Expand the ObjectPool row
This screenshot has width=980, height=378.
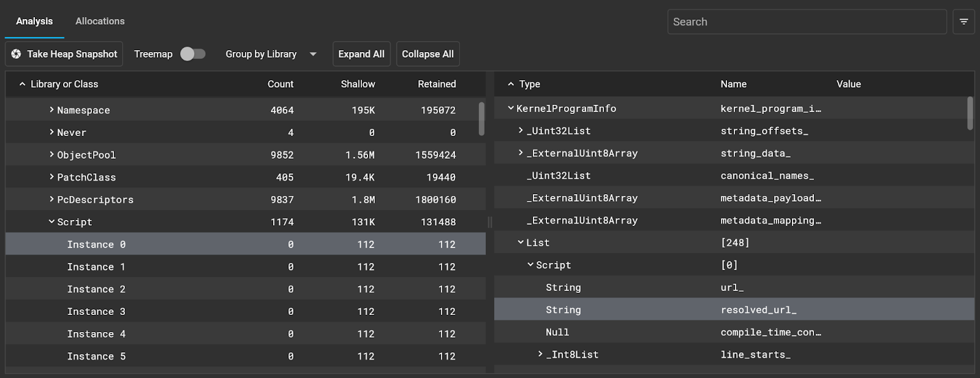[x=51, y=154]
